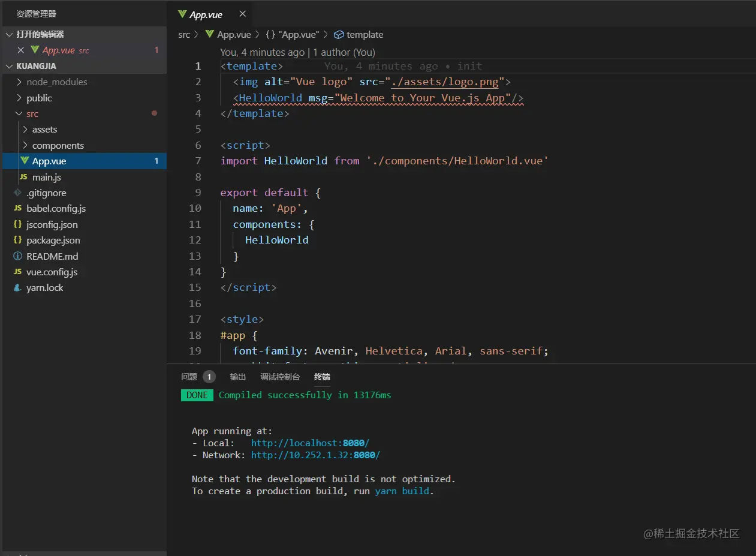Click the 资源管理器 explorer title
This screenshot has width=756, height=556.
[36, 14]
